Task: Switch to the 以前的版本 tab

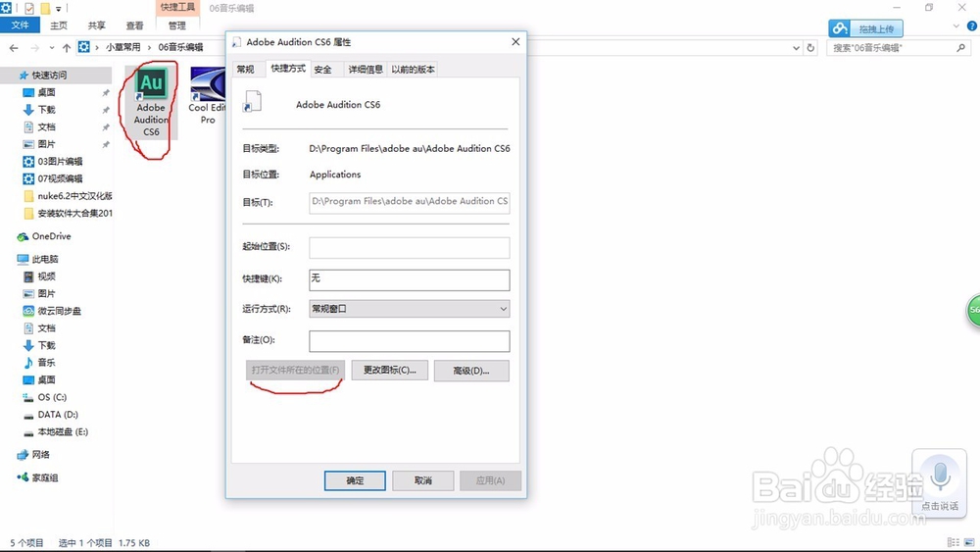Action: click(x=413, y=70)
